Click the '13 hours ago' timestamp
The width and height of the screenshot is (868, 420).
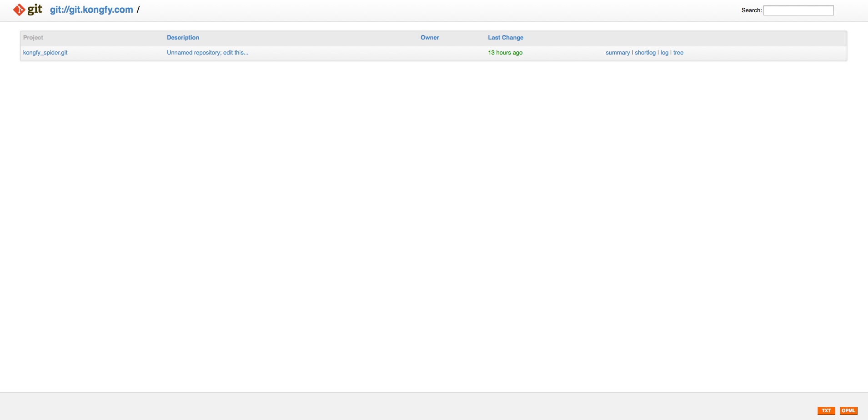(505, 53)
